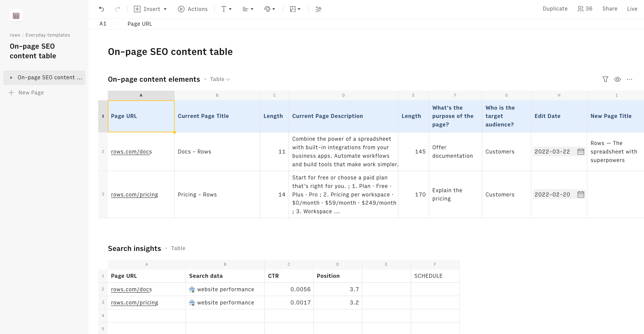
Task: Expand the text formatting dropdown
Action: pos(226,9)
